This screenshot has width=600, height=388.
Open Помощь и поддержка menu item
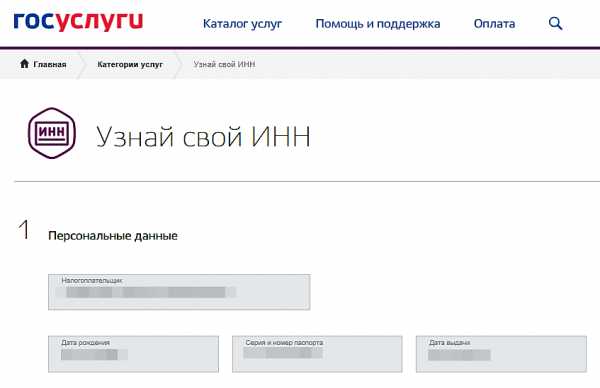point(378,24)
